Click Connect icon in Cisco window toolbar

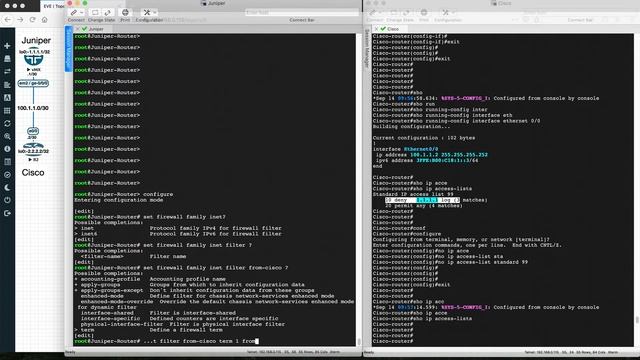tap(373, 13)
